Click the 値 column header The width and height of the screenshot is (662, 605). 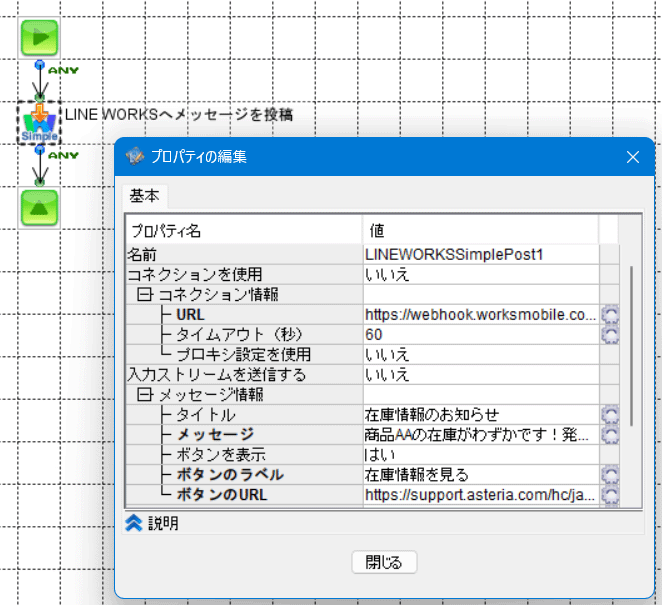[481, 231]
